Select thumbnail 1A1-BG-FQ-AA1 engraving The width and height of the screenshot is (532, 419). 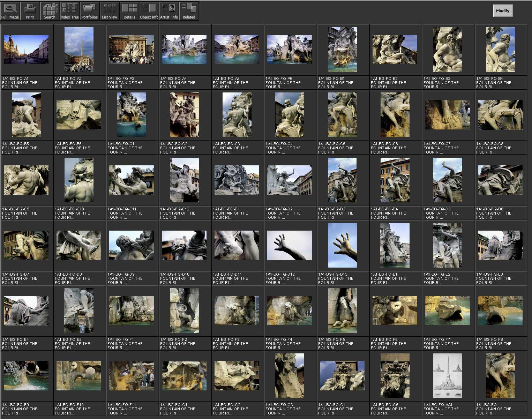(x=448, y=376)
